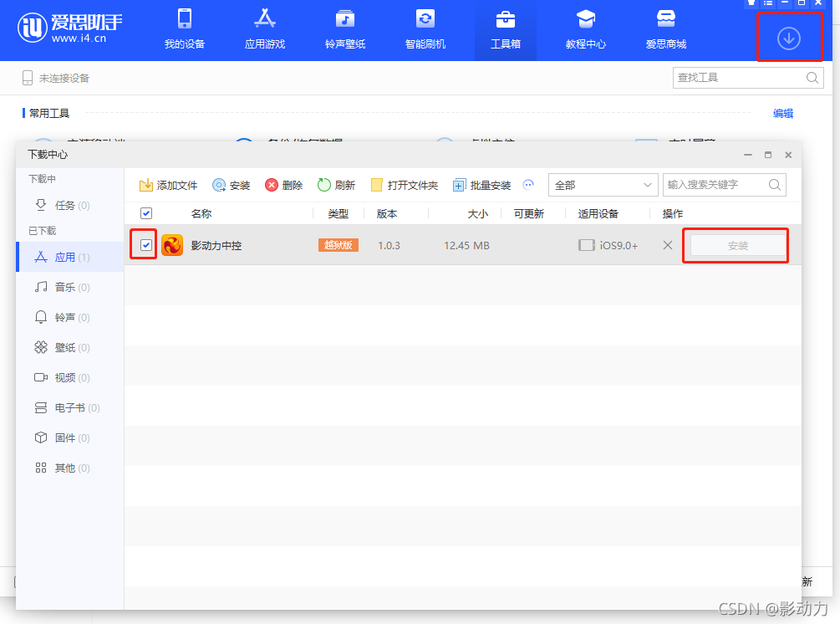Select 铃声 (0) in the sidebar
This screenshot has height=624, width=840.
[70, 317]
